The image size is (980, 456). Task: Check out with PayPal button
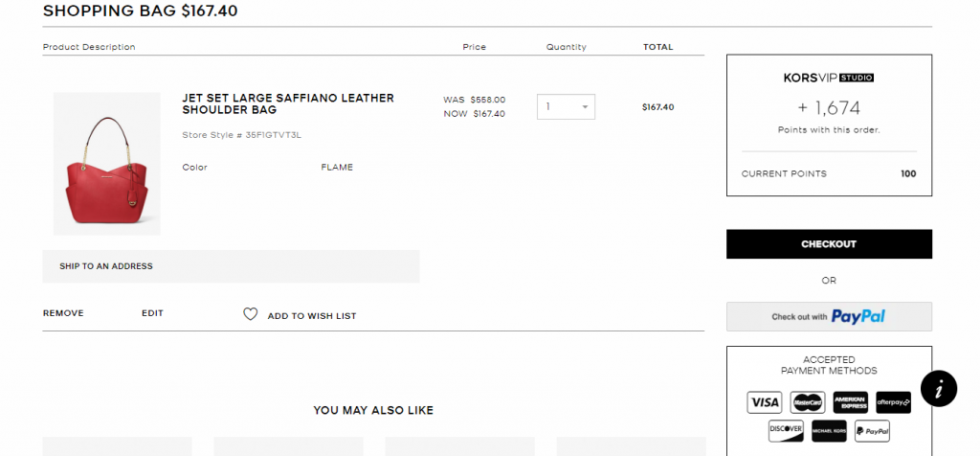pos(829,316)
